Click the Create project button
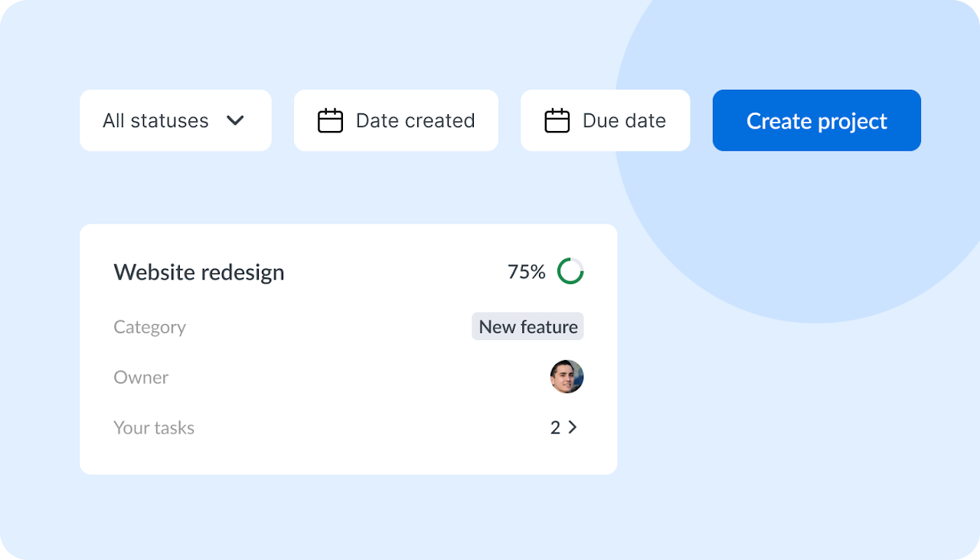The image size is (980, 560). [x=816, y=120]
